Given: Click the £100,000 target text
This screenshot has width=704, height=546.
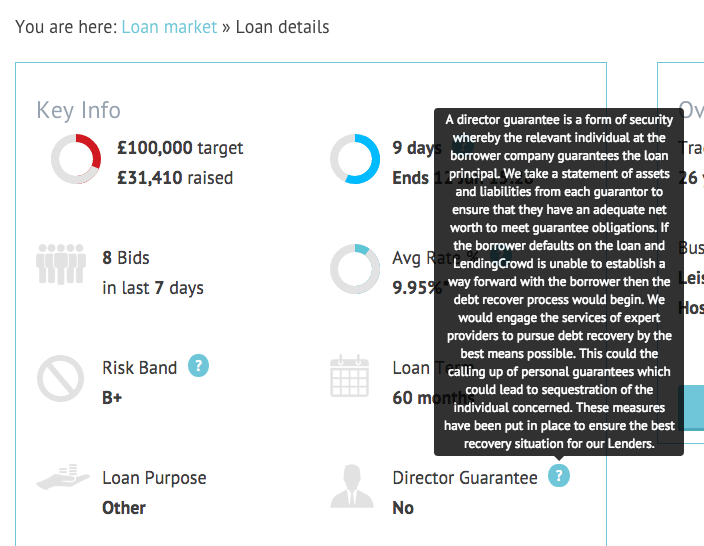Looking at the screenshot, I should click(180, 148).
